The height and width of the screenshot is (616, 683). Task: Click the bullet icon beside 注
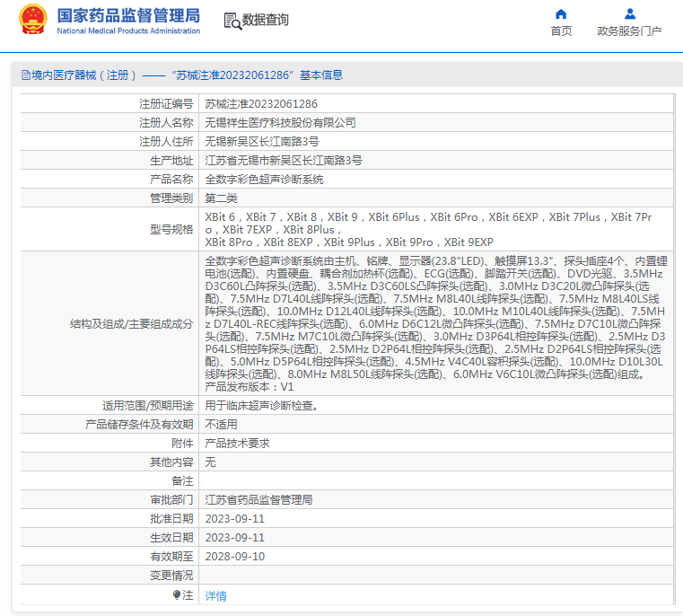177,594
